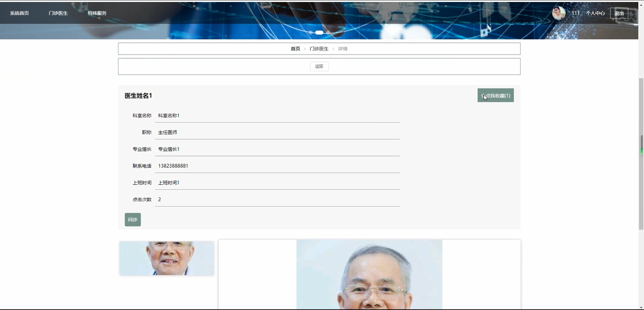This screenshot has height=310, width=644.
Task: Click the doctor name heading 医生姓名1
Action: point(138,96)
